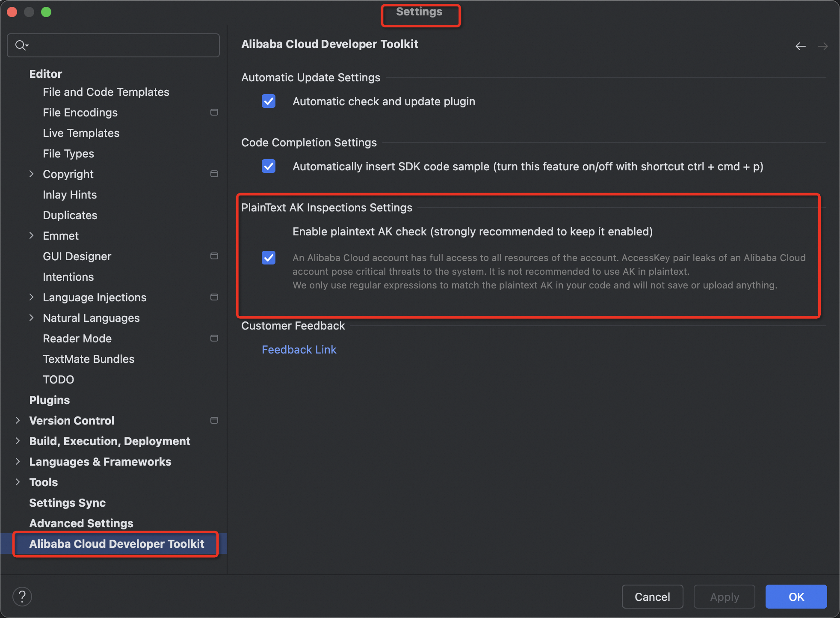Click the Automatic Update Settings heading
This screenshot has width=840, height=618.
click(311, 77)
